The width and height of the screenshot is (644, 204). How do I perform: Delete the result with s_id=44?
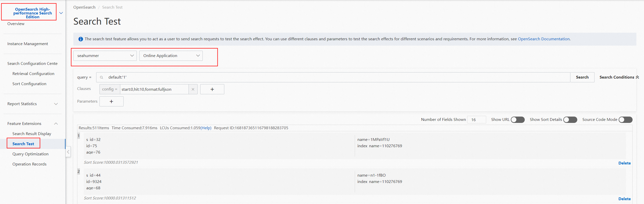[x=624, y=199]
